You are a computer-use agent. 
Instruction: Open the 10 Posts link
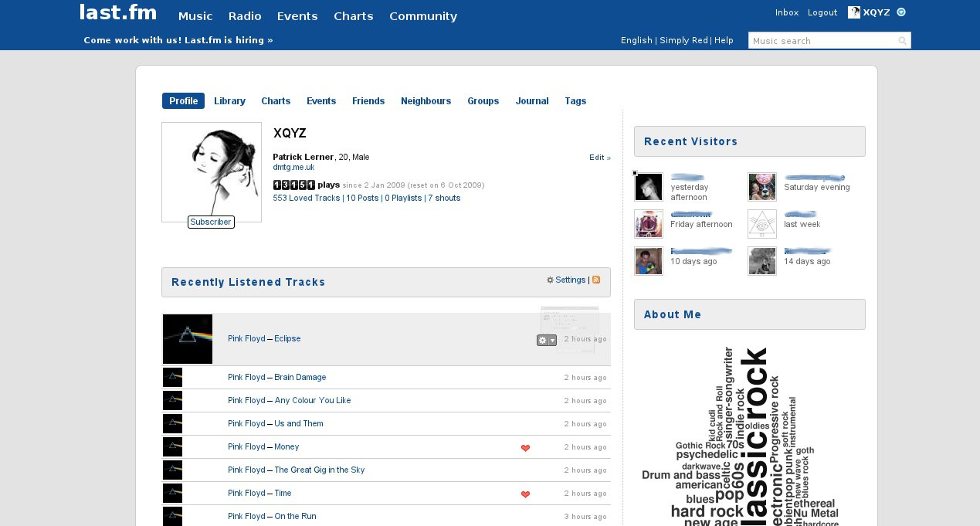pos(362,199)
